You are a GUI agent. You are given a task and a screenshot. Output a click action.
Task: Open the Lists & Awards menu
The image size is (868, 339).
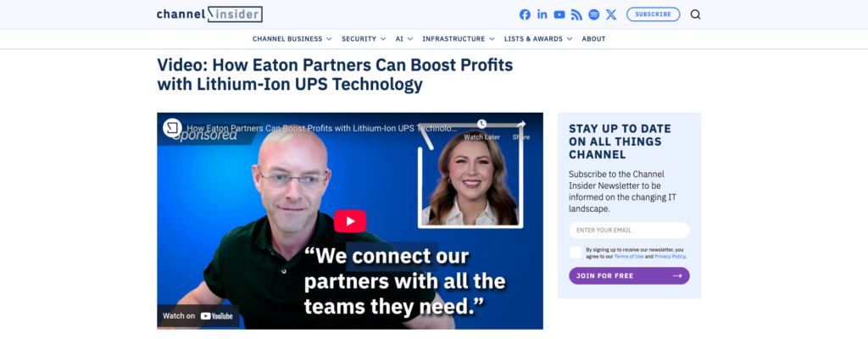(x=538, y=39)
